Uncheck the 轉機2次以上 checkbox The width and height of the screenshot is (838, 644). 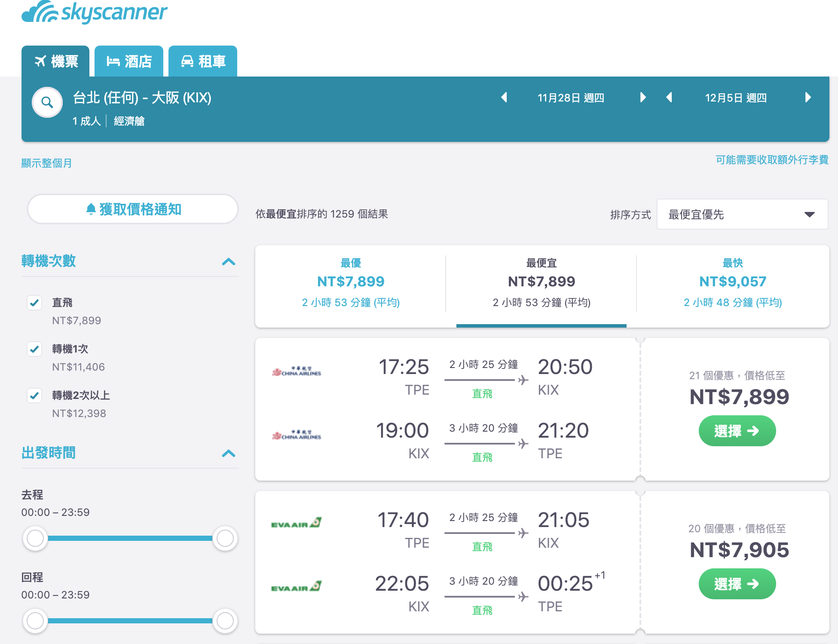(x=34, y=396)
